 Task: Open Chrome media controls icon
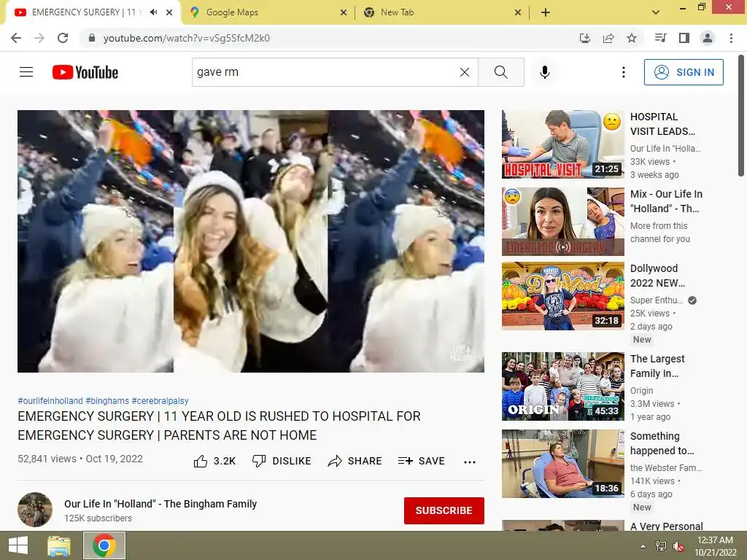point(660,38)
